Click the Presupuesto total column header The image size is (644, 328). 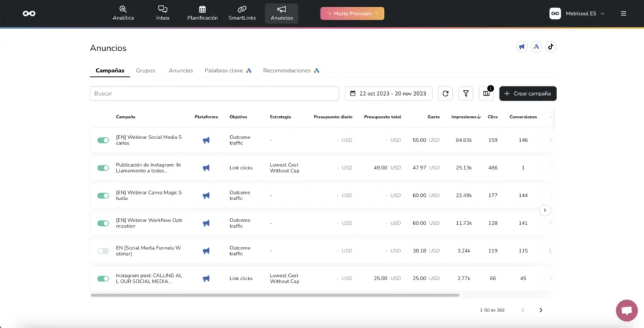pyautogui.click(x=382, y=117)
